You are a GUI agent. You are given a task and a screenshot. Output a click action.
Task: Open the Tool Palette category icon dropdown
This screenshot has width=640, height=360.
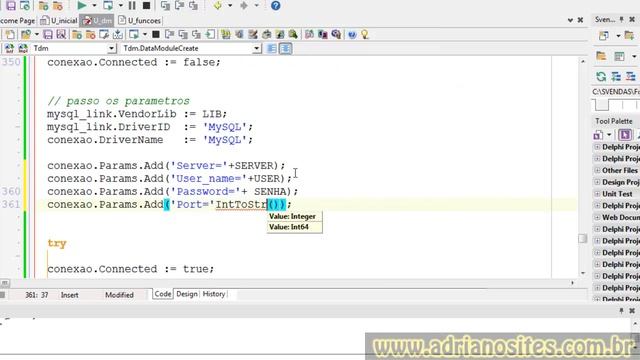pyautogui.click(x=609, y=135)
